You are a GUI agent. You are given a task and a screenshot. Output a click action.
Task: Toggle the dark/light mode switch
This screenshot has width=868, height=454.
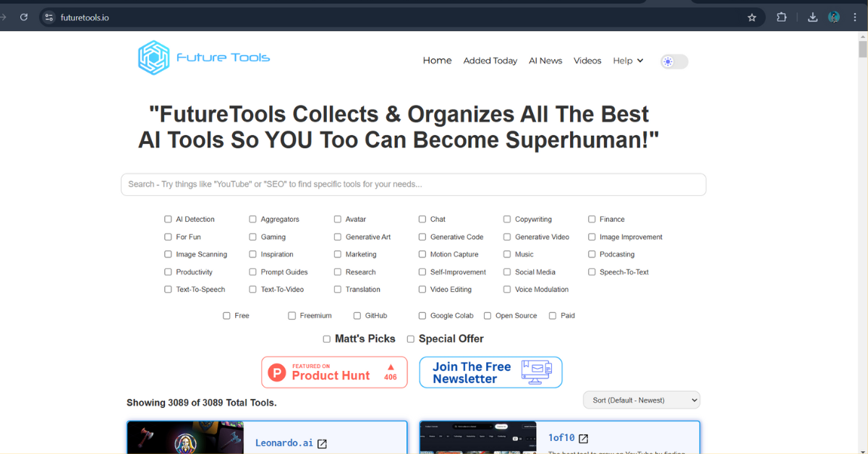coord(674,61)
